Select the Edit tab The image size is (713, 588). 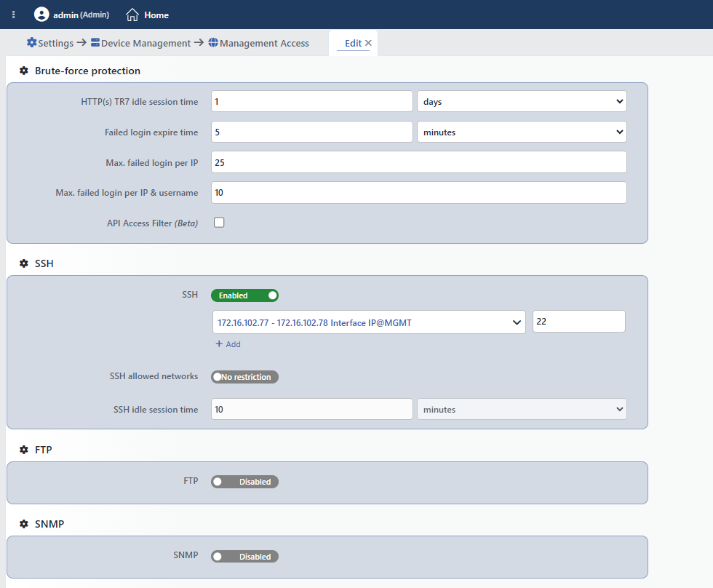pos(353,43)
